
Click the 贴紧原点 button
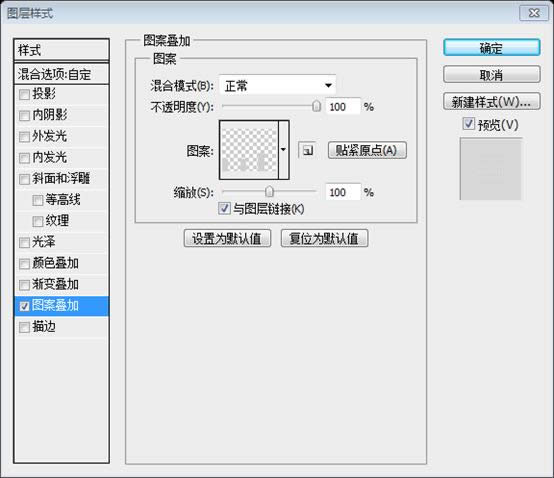pyautogui.click(x=367, y=150)
